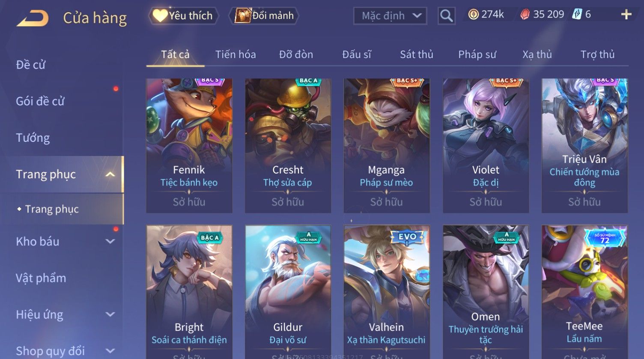The height and width of the screenshot is (359, 644).
Task: Open Yêu thích heart favorites
Action: pyautogui.click(x=184, y=16)
